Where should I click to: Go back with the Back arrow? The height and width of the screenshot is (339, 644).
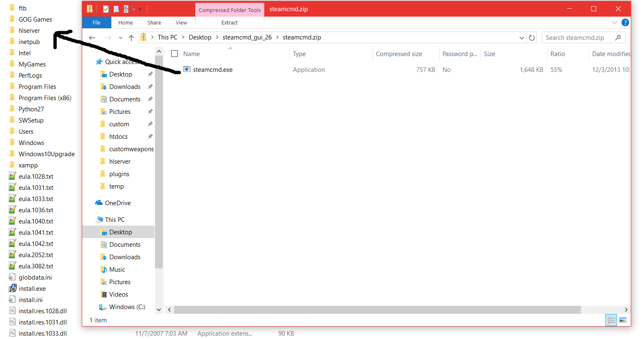coord(92,37)
